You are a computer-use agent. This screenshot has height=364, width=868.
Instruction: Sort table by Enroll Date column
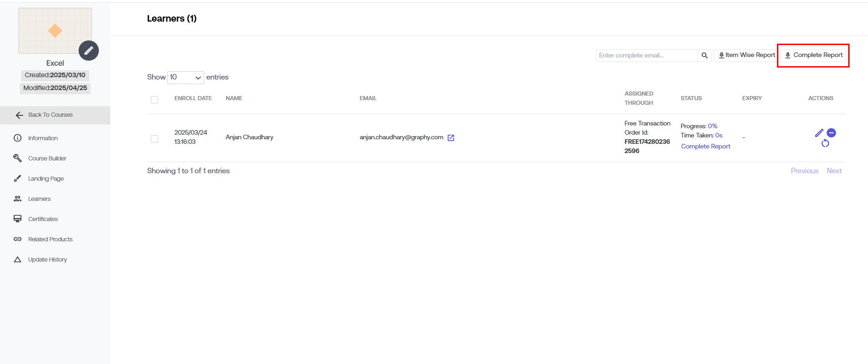pyautogui.click(x=193, y=98)
